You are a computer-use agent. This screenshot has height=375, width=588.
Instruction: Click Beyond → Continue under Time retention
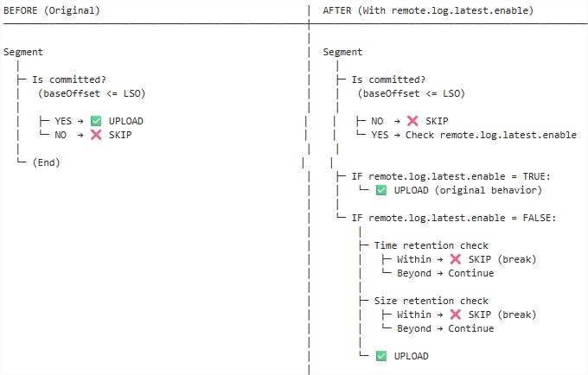[445, 273]
